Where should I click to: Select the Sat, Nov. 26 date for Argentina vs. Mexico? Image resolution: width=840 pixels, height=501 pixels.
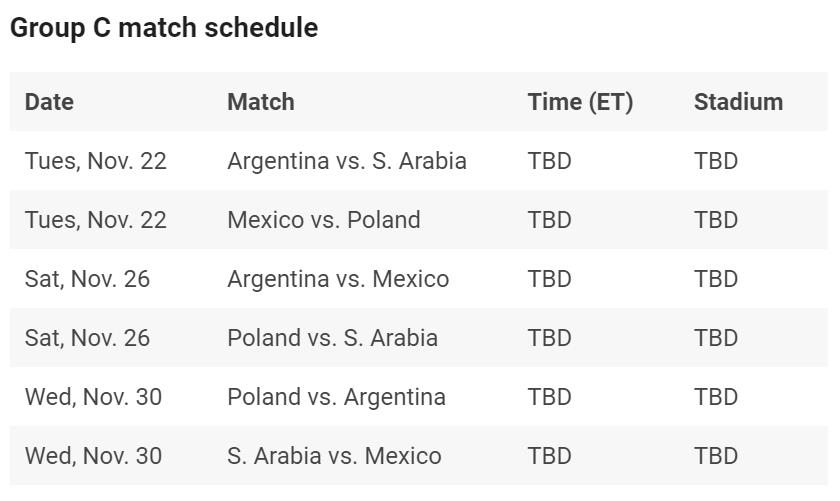87,279
